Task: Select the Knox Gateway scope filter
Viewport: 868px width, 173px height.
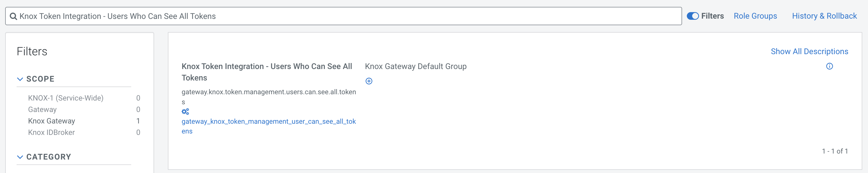Action: [x=52, y=121]
